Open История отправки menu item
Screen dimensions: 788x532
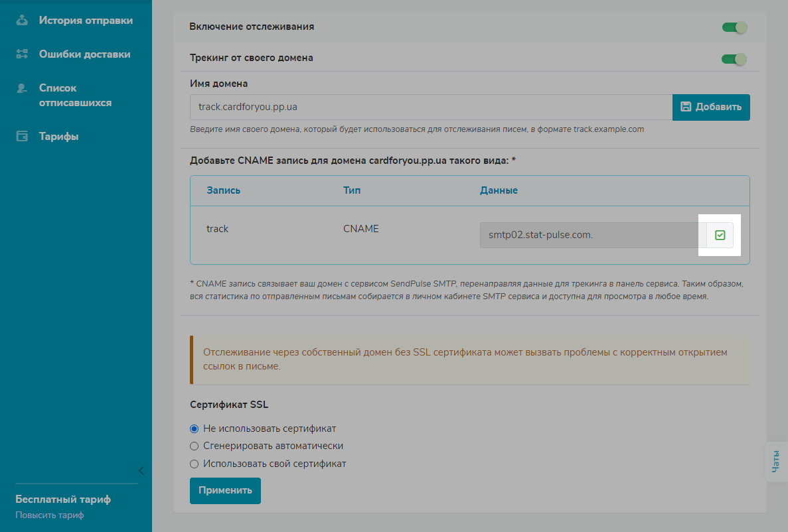[86, 21]
